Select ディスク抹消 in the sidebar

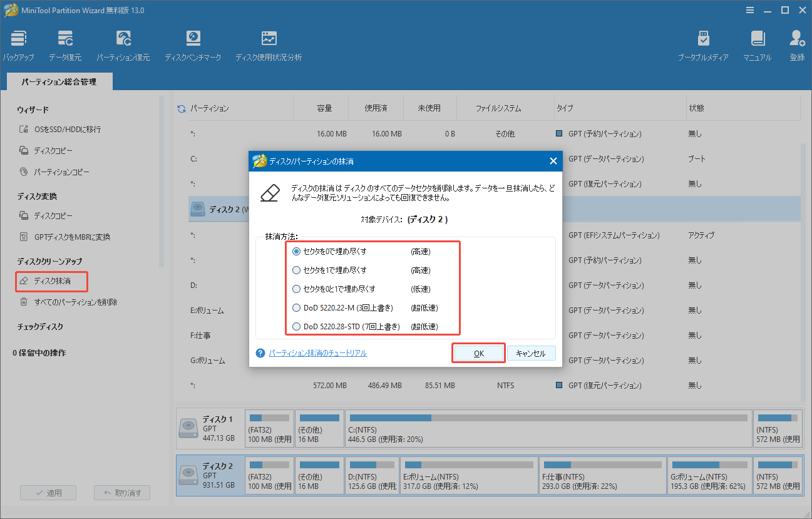tap(51, 282)
